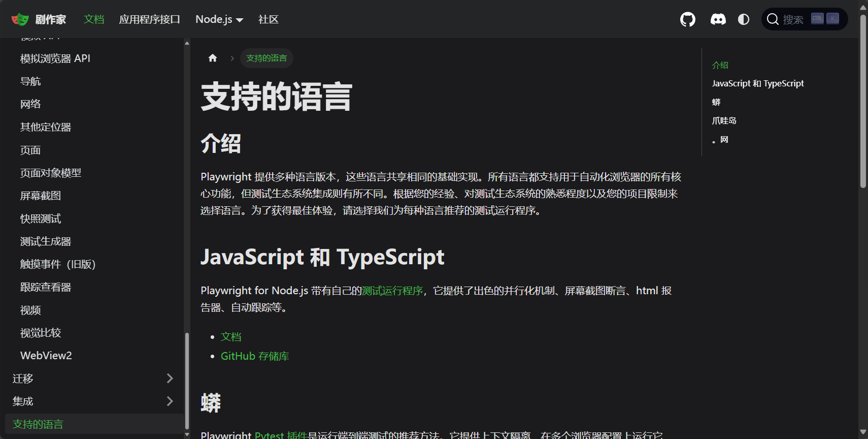Open the 社区 nav item

(x=269, y=19)
